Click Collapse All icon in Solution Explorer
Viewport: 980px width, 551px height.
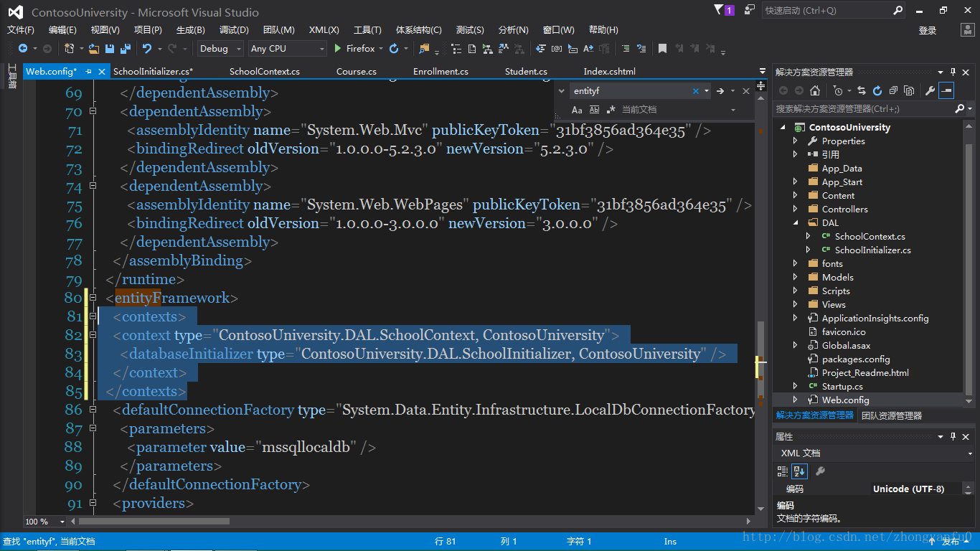[893, 90]
